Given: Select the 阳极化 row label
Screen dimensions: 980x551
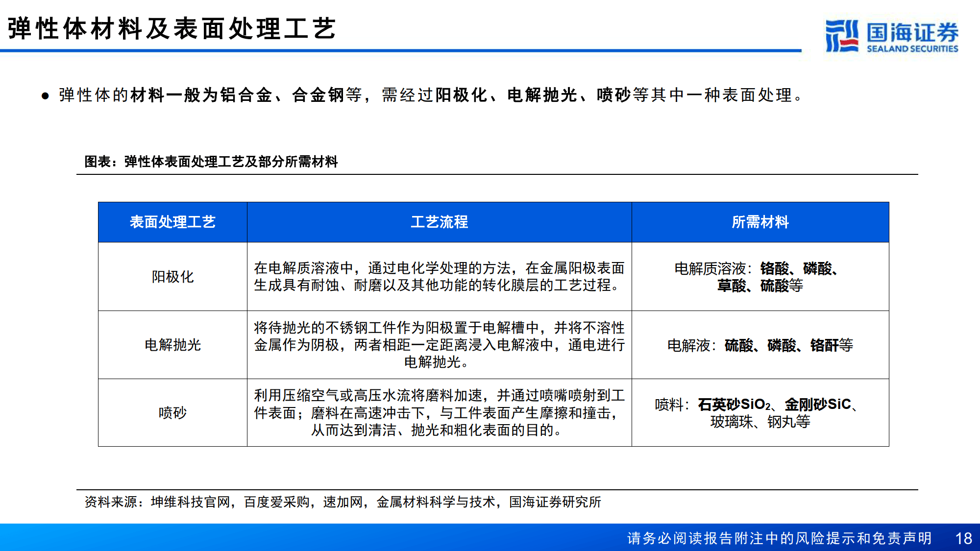Looking at the screenshot, I should click(x=172, y=277).
